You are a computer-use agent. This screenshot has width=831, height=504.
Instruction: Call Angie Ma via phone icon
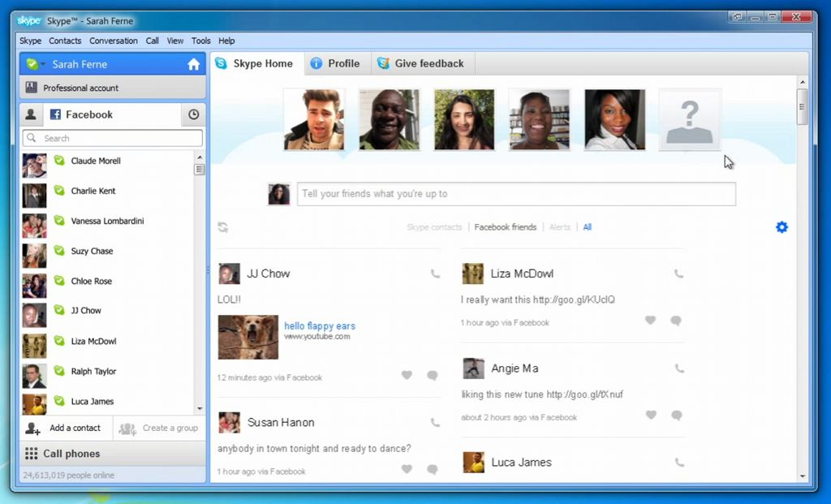(679, 368)
